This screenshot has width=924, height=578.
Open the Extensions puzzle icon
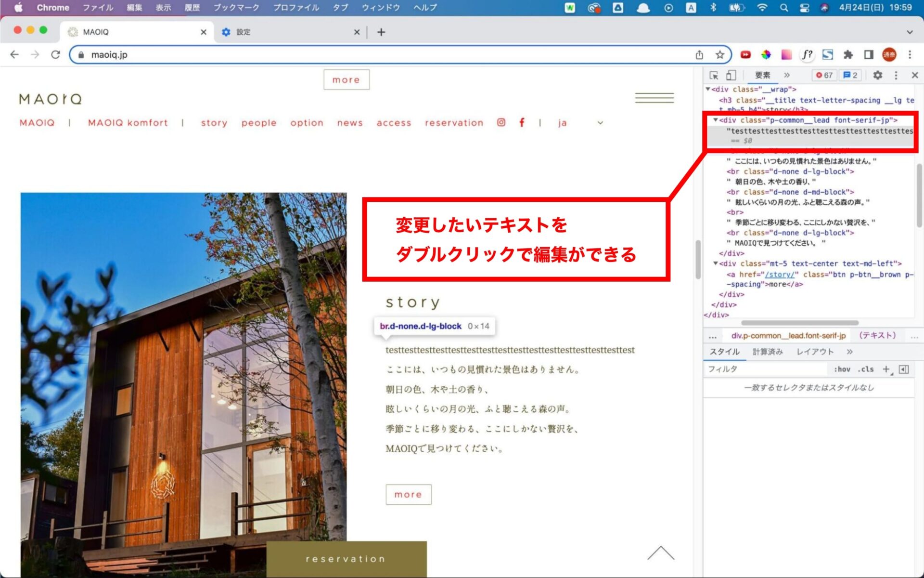[848, 54]
